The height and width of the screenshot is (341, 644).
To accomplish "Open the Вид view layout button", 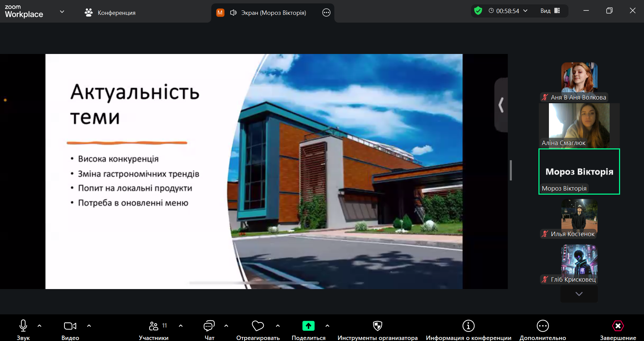I will 550,11.
